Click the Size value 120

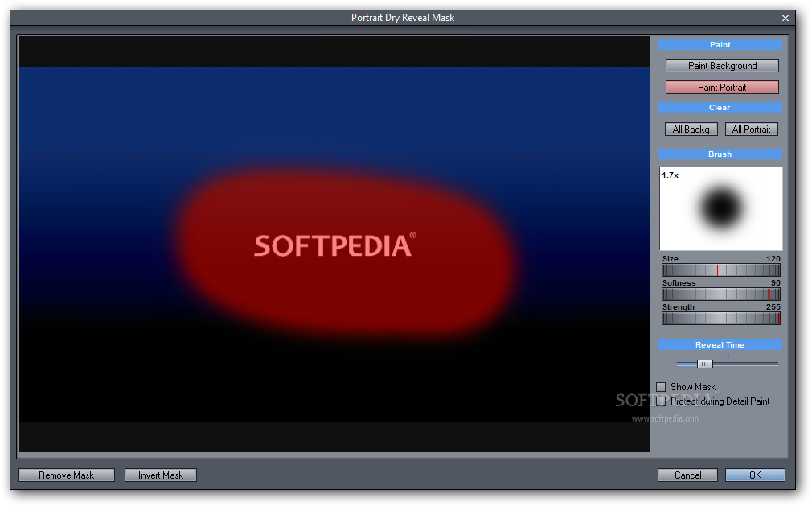773,258
